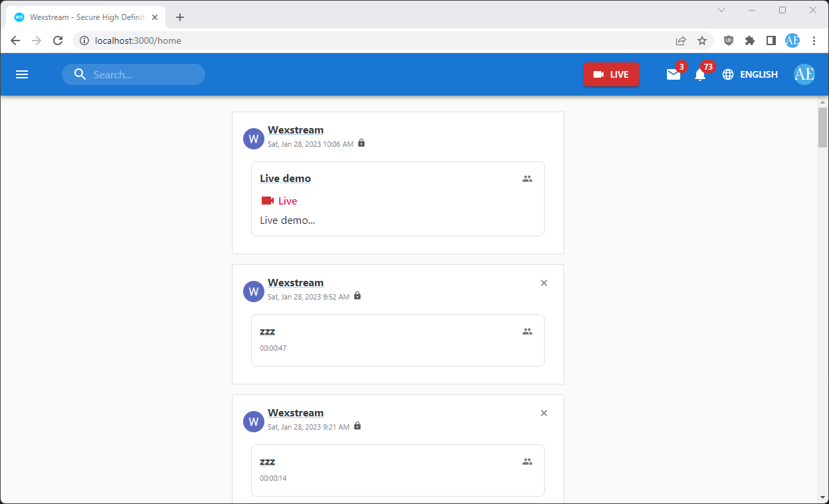Open the zzz title with duration 00:00:47

coord(267,331)
